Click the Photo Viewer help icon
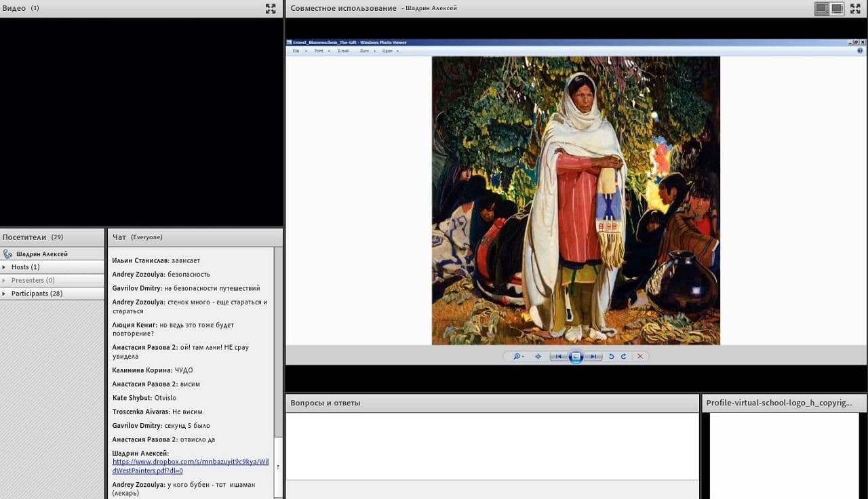Image resolution: width=868 pixels, height=499 pixels. (x=860, y=51)
